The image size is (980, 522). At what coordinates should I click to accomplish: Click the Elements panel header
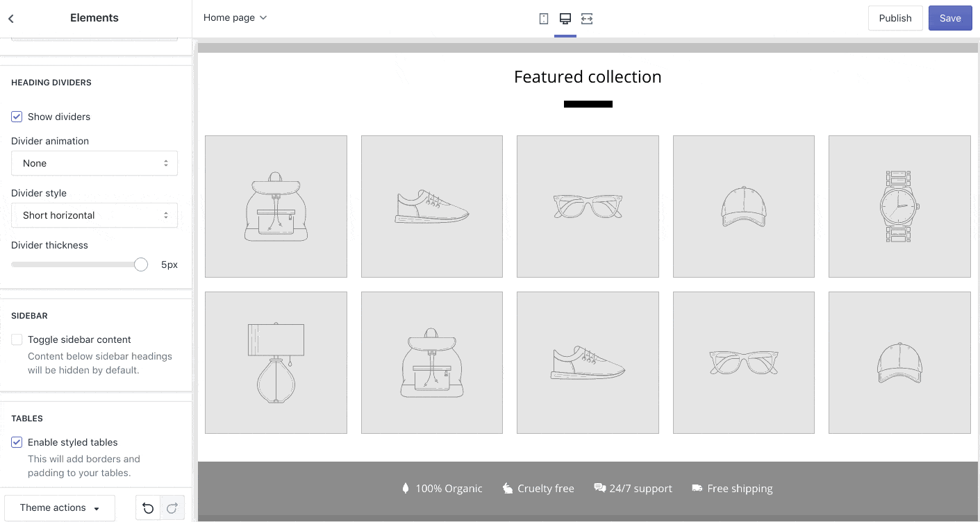(94, 18)
